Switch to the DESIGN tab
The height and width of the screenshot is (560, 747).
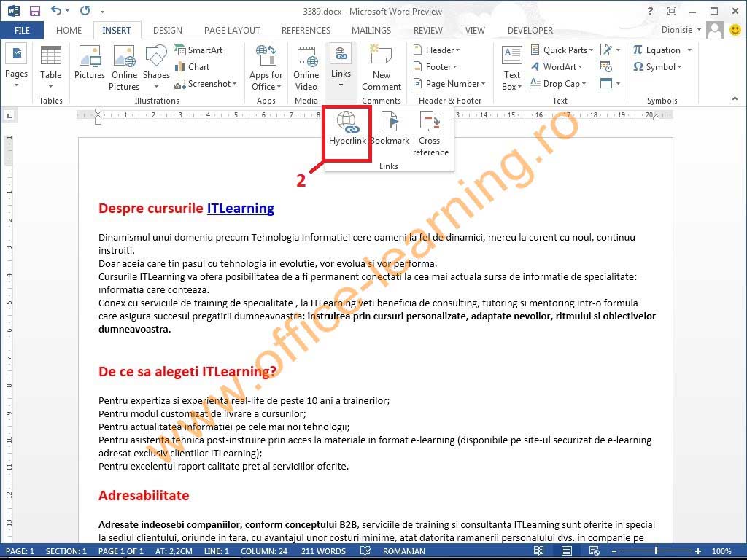167,31
